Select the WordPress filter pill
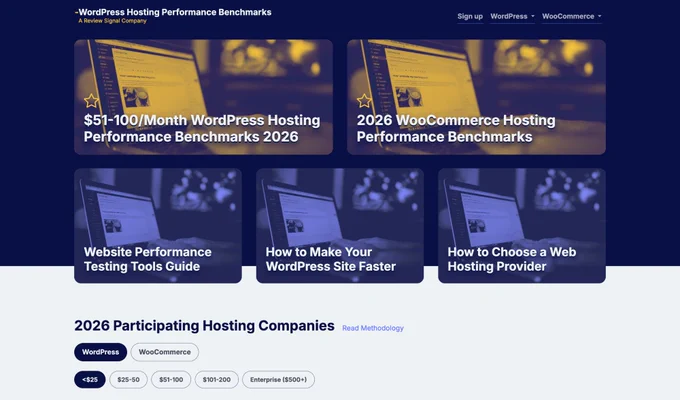This screenshot has width=680, height=400. (101, 352)
